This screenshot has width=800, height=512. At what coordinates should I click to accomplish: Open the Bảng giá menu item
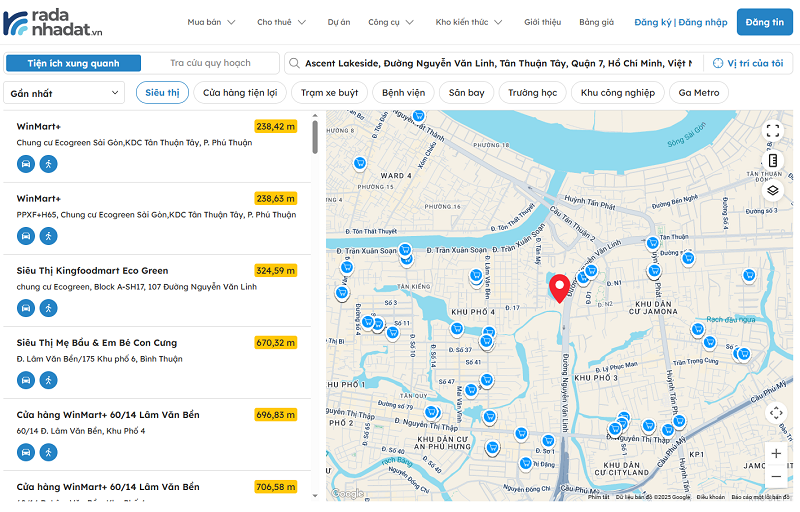point(596,22)
